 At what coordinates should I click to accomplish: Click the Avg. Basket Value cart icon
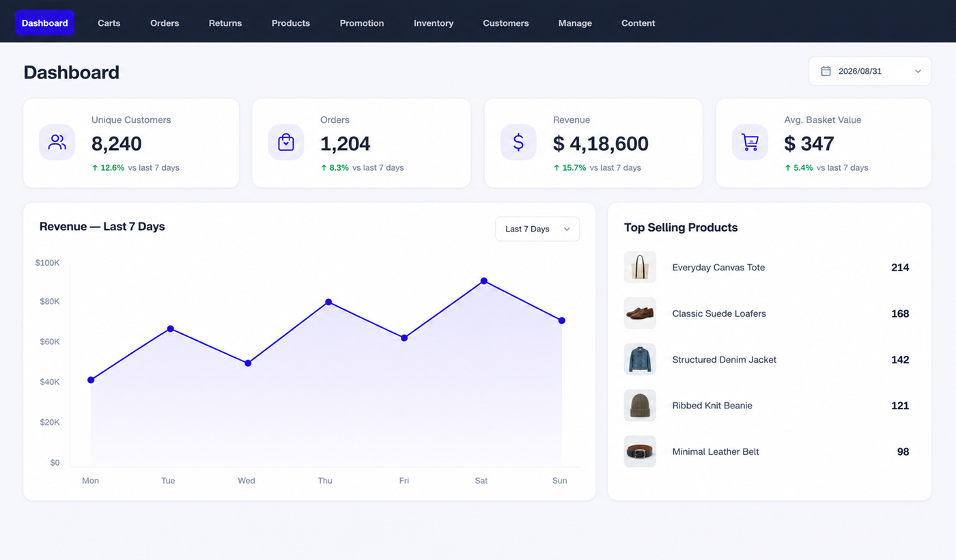[750, 142]
